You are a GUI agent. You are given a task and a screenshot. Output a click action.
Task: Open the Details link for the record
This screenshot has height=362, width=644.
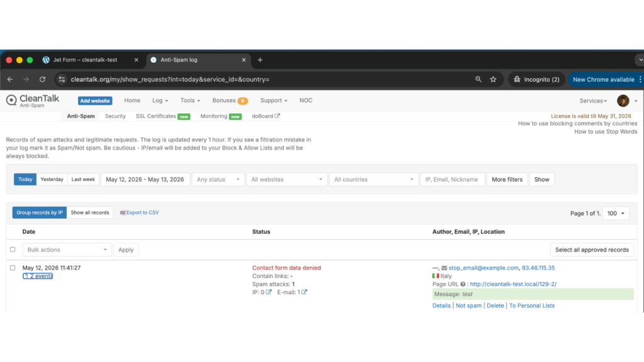441,306
